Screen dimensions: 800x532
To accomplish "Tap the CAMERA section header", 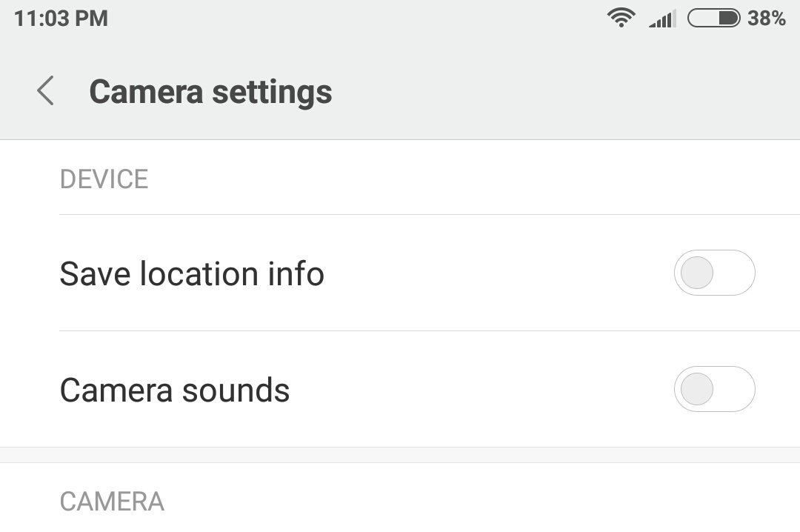I will coord(112,502).
